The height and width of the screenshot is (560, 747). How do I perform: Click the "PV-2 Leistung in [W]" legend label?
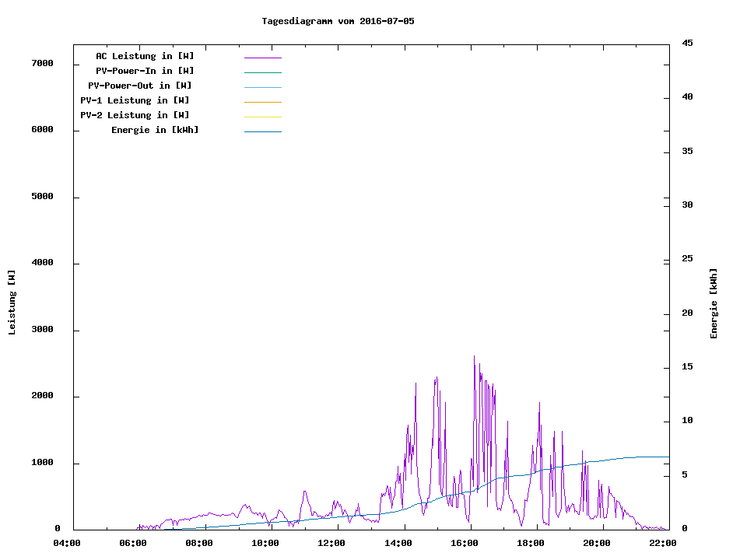coord(135,115)
